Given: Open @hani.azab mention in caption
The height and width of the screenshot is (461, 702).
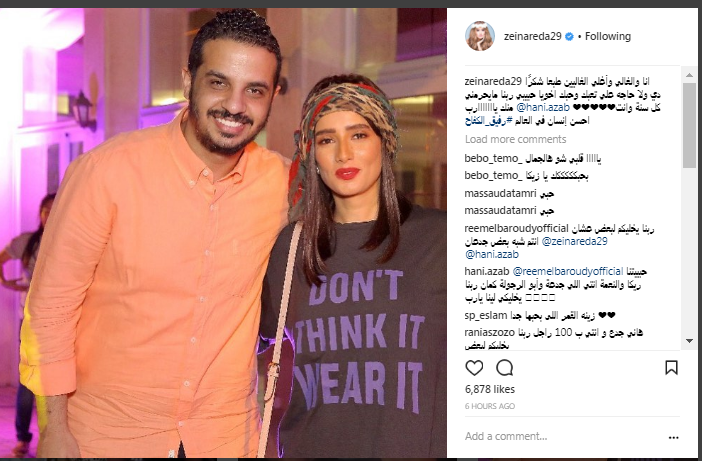Looking at the screenshot, I should point(543,107).
